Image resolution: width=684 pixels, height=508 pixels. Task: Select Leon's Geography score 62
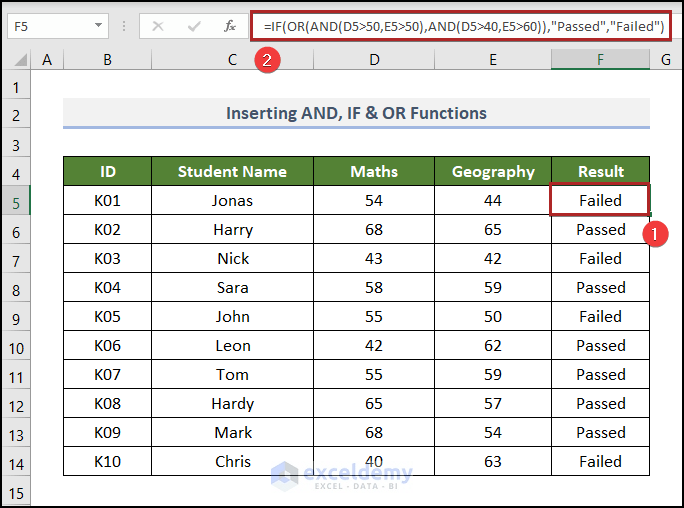click(x=493, y=345)
